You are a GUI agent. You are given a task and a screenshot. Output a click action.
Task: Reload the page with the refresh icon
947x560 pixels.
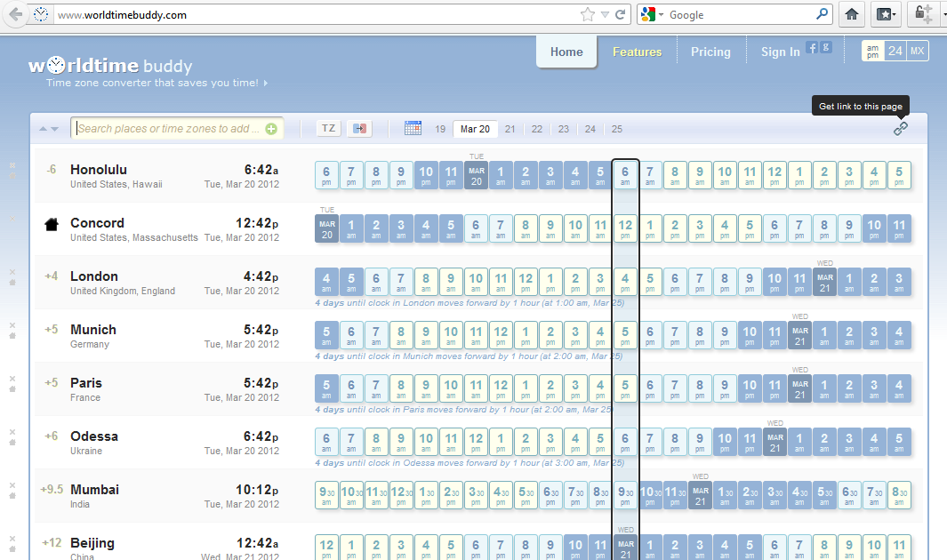click(x=621, y=14)
